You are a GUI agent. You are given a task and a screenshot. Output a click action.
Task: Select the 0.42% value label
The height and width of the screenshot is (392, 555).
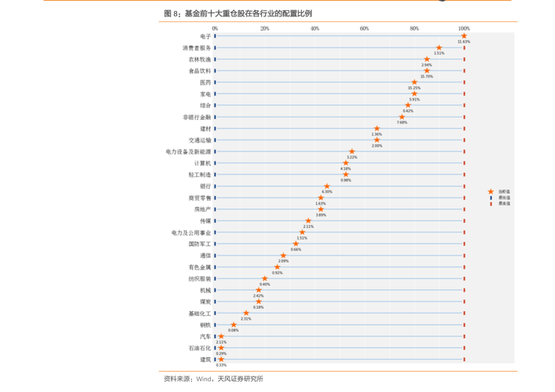pyautogui.click(x=408, y=111)
